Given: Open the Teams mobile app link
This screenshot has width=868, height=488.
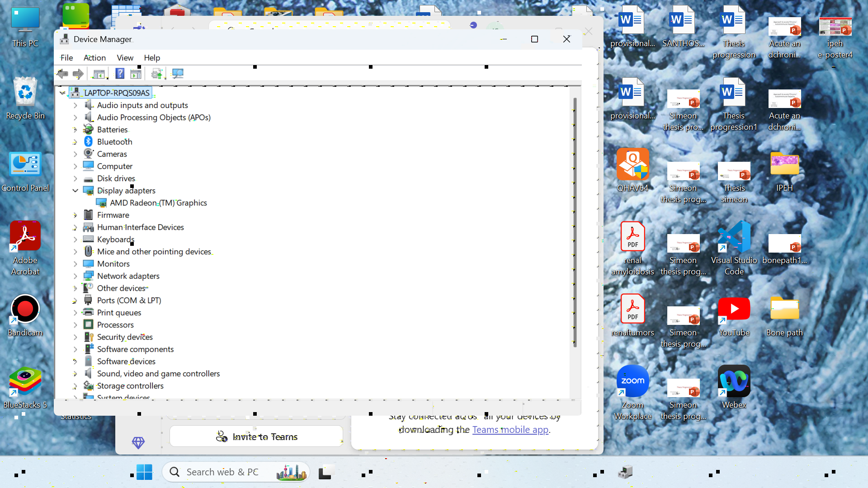Looking at the screenshot, I should pyautogui.click(x=510, y=430).
